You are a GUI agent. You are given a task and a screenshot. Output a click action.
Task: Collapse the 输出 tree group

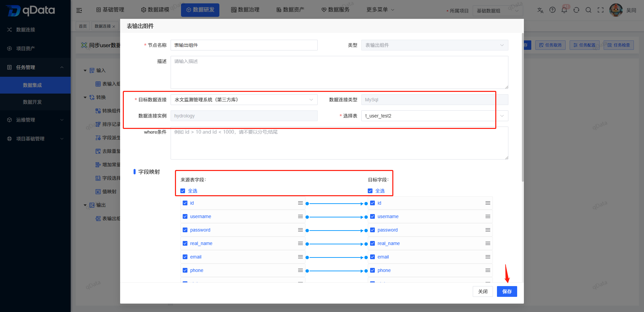click(85, 205)
